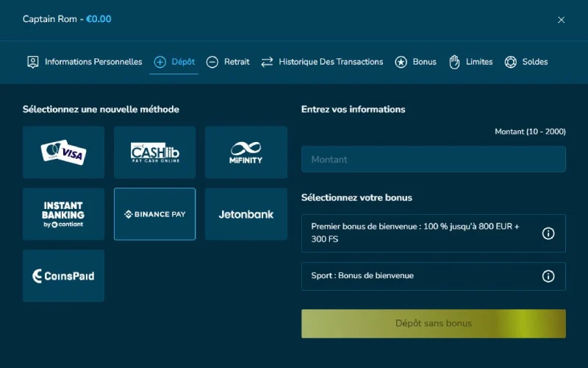Viewport: 588px width, 368px height.
Task: Choose CASHlib as deposit method
Action: point(154,152)
